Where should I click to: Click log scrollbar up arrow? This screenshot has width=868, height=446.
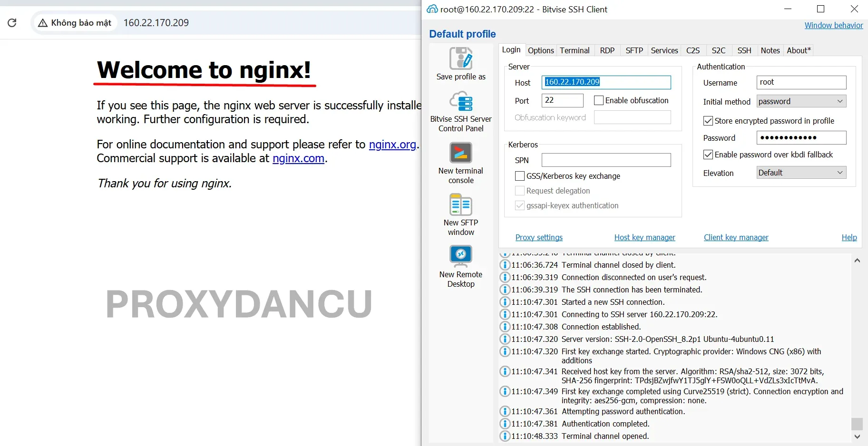click(x=857, y=260)
